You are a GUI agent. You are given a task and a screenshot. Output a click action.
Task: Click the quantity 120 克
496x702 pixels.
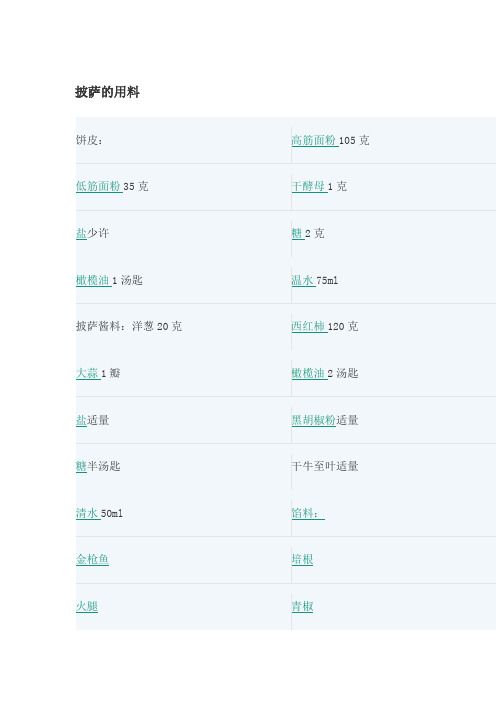point(343,326)
